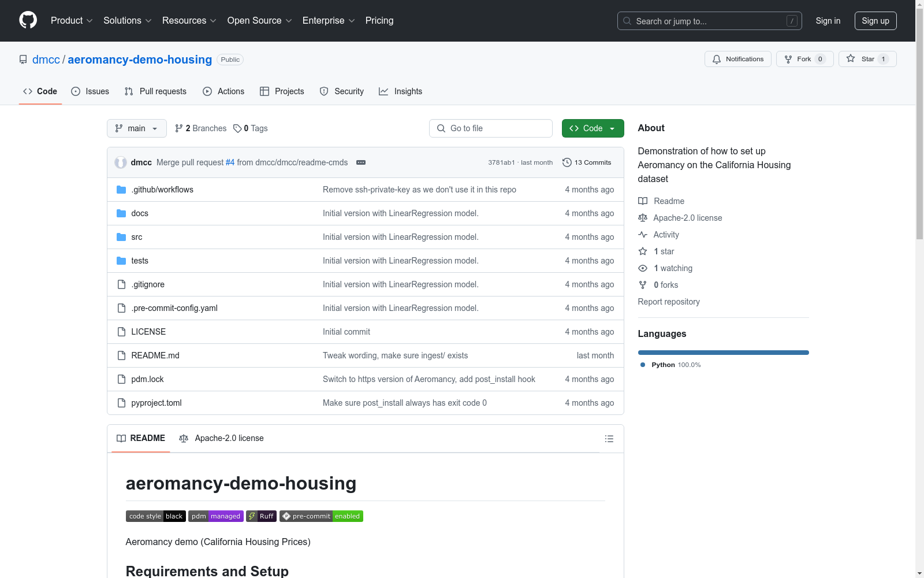Open commit 3781ab1 hash link
Viewport: 924px width, 578px height.
pos(501,162)
